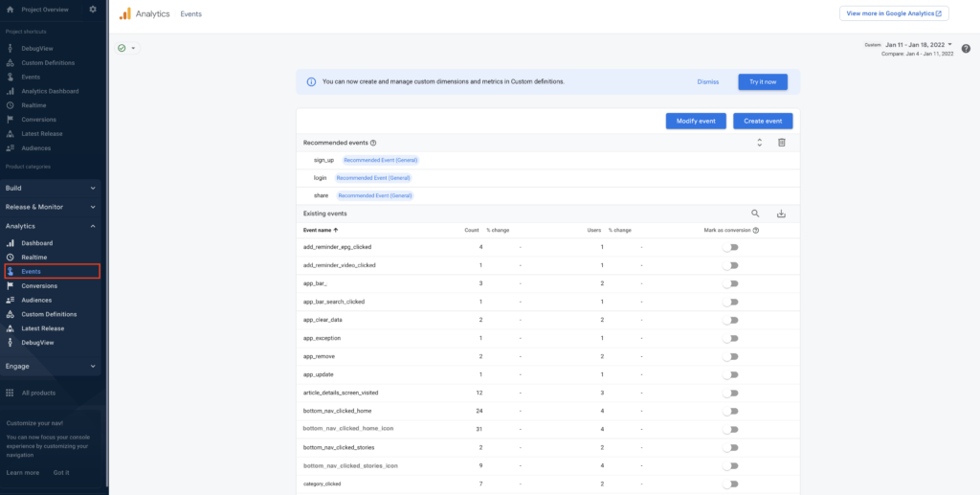Image resolution: width=980 pixels, height=495 pixels.
Task: Open All products grid icon
Action: click(x=11, y=393)
